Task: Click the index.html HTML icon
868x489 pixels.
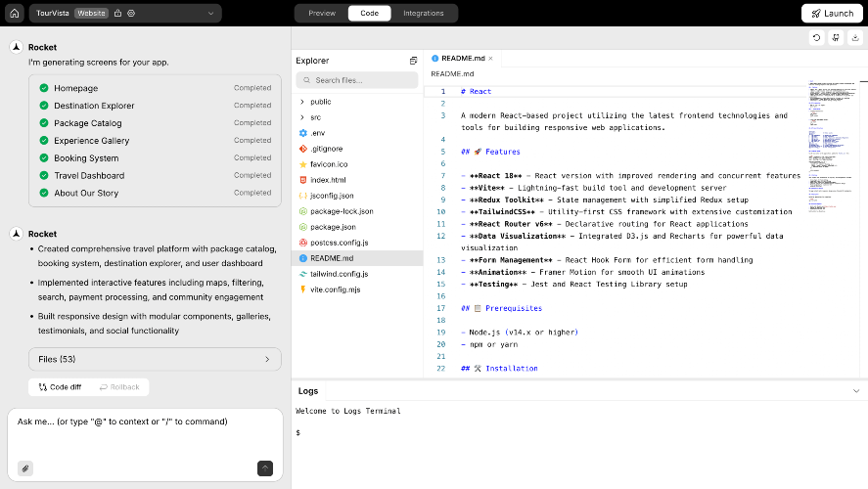Action: 302,180
